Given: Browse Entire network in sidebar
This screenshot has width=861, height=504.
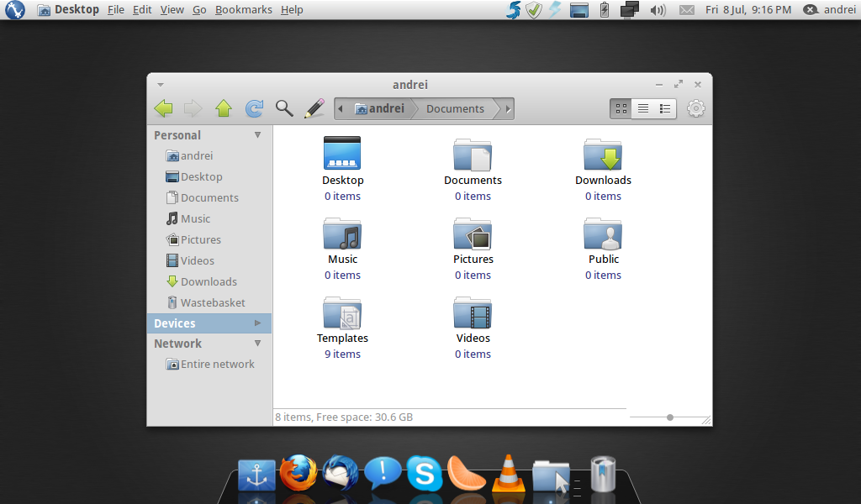Looking at the screenshot, I should (x=209, y=365).
